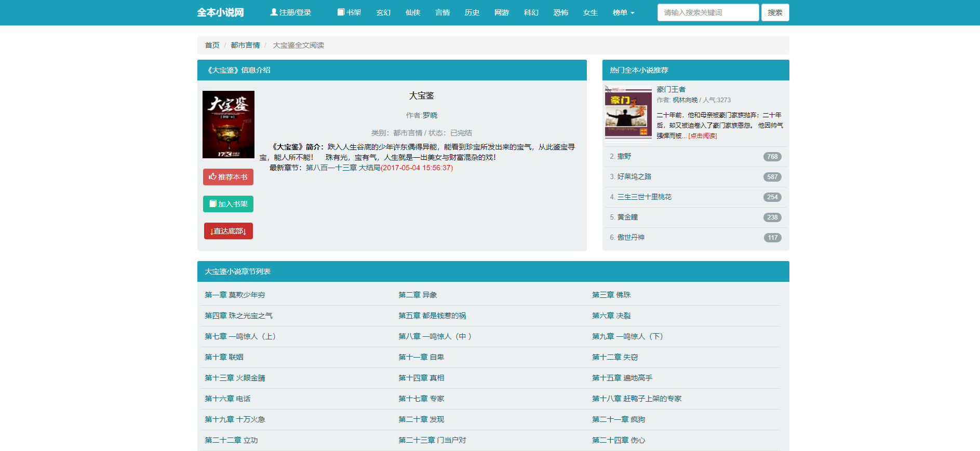Open chapter 第二十一章 疯狗
Viewport: 980px width, 451px height.
point(619,419)
